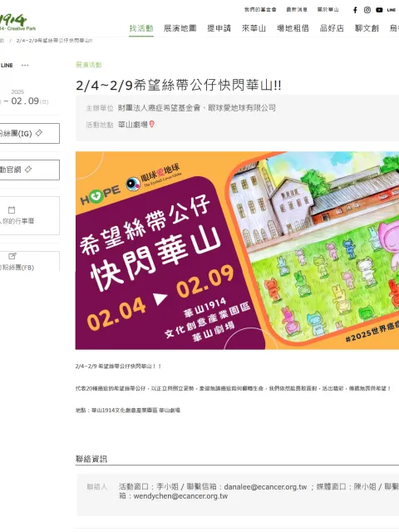Click the red location pin beside 華山劇場
Viewport: 399px width, 532px height.
point(151,125)
